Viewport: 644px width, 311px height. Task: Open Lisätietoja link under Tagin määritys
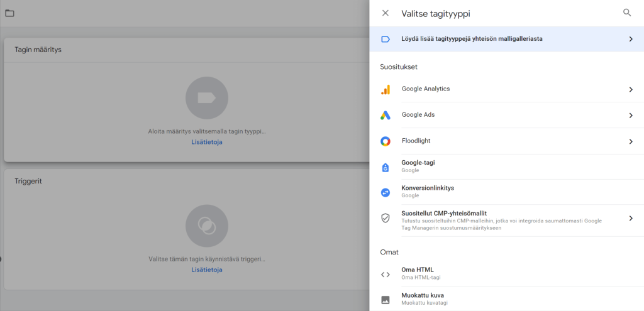click(207, 142)
